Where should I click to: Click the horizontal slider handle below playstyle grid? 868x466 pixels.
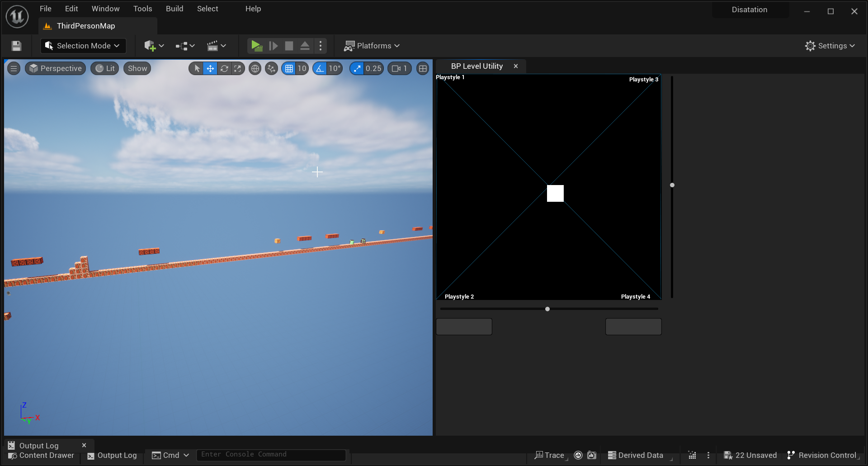(547, 309)
